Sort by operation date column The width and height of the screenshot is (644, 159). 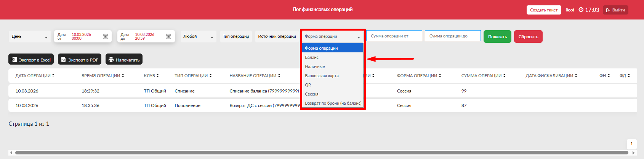point(35,76)
